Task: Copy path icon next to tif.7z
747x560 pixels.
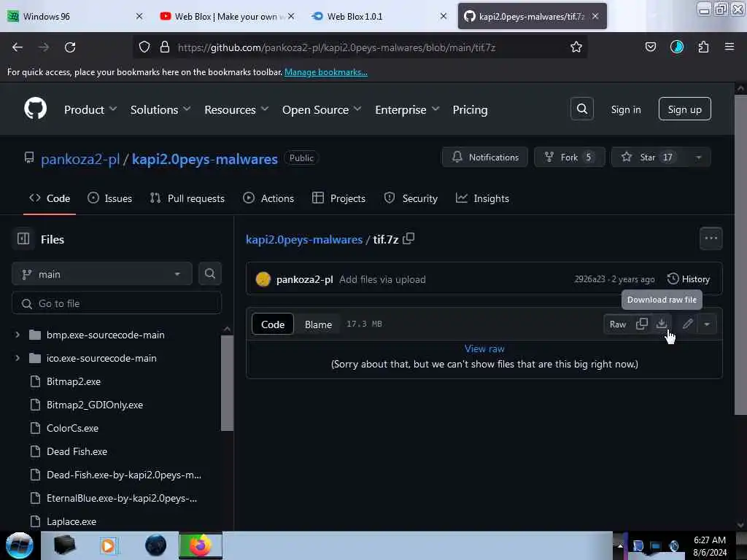Action: point(409,238)
